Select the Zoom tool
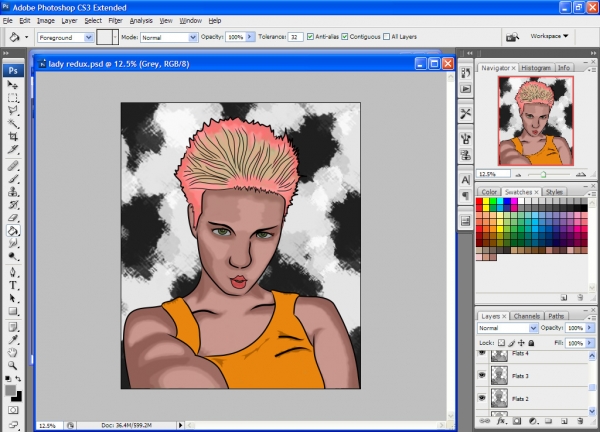Image resolution: width=600 pixels, height=432 pixels. tap(13, 365)
